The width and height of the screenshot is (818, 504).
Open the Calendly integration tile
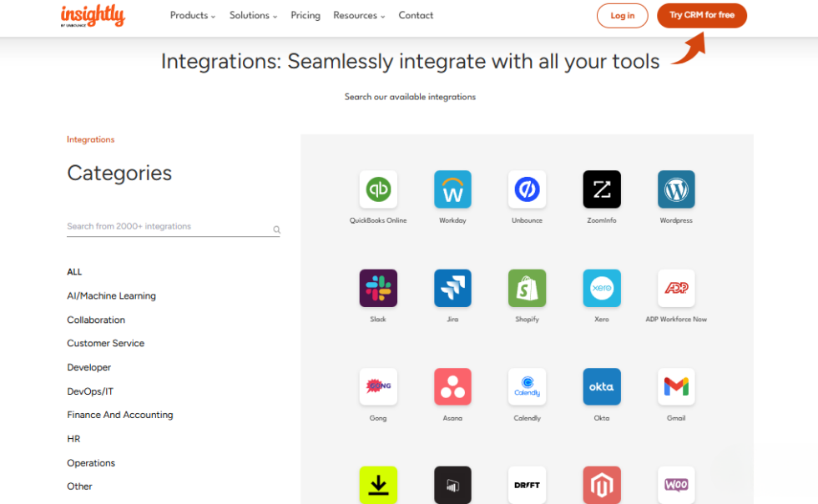(527, 386)
